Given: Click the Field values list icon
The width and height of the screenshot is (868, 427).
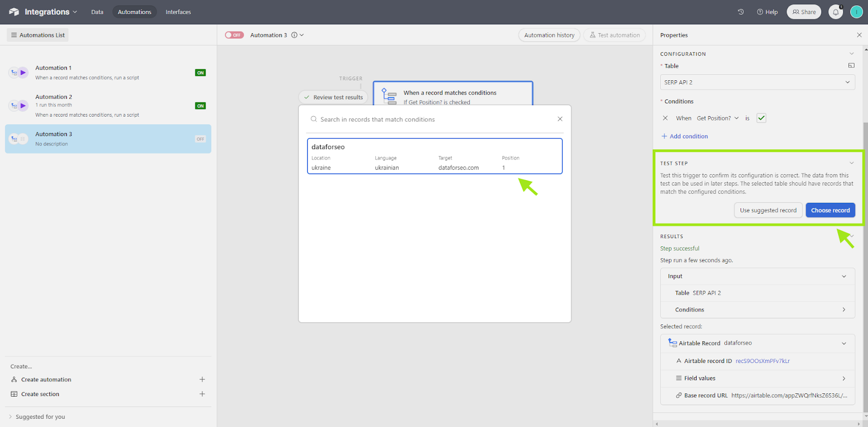Looking at the screenshot, I should 679,378.
